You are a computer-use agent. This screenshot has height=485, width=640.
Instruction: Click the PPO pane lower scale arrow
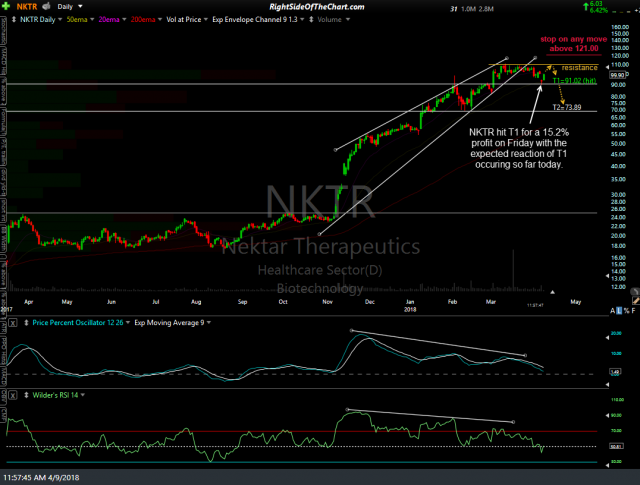click(607, 384)
